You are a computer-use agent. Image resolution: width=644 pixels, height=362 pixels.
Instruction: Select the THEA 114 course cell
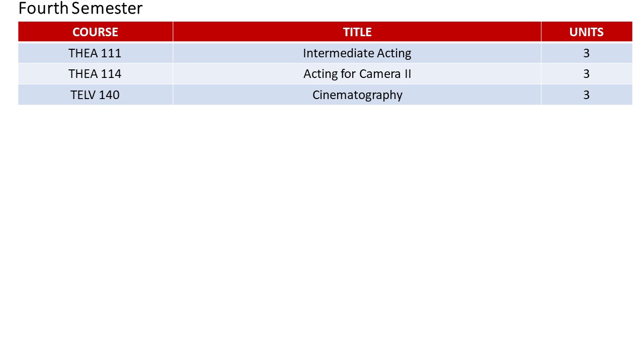95,74
